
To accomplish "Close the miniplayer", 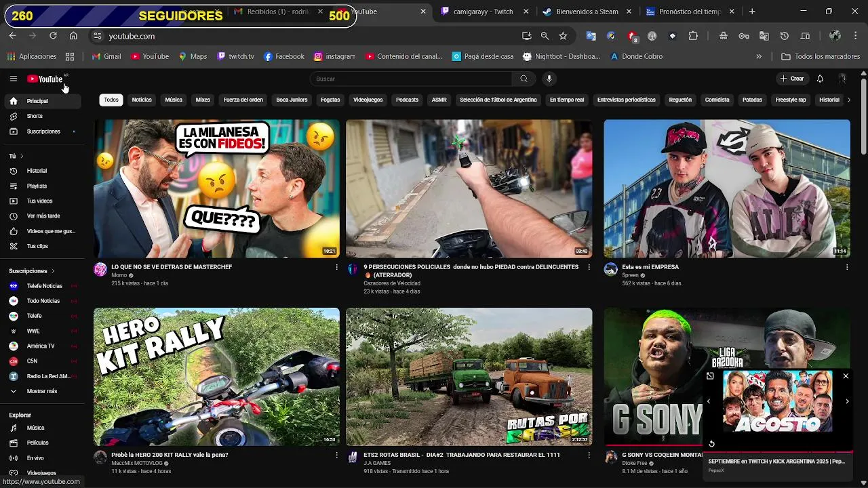I will coord(846,375).
